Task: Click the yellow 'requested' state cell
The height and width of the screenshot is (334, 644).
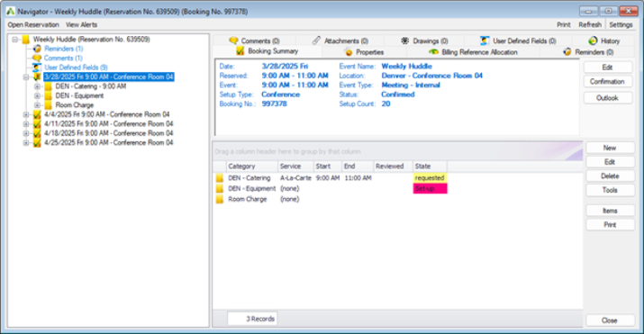Action: tap(430, 178)
